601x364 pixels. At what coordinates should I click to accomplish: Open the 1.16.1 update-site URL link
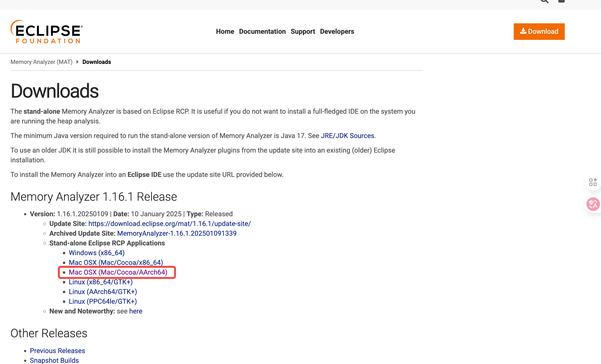(x=169, y=224)
